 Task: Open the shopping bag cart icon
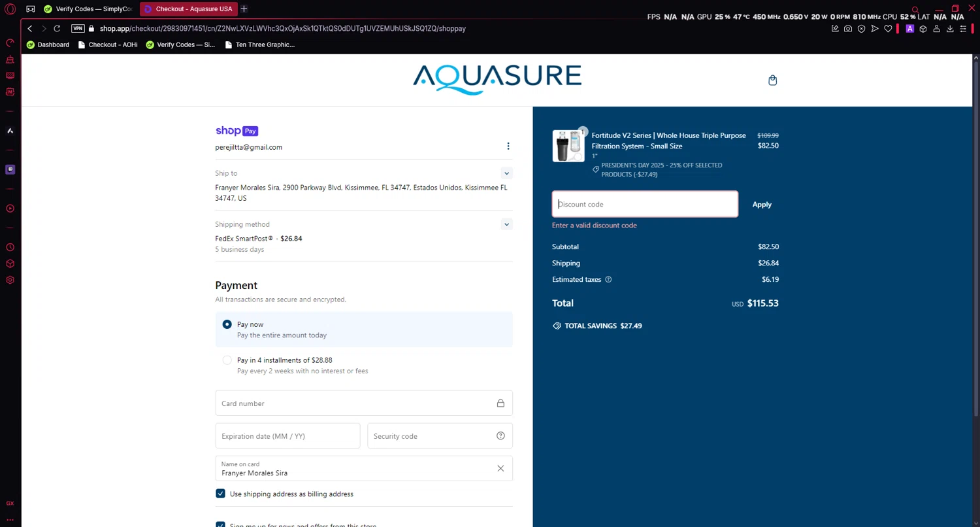point(773,80)
